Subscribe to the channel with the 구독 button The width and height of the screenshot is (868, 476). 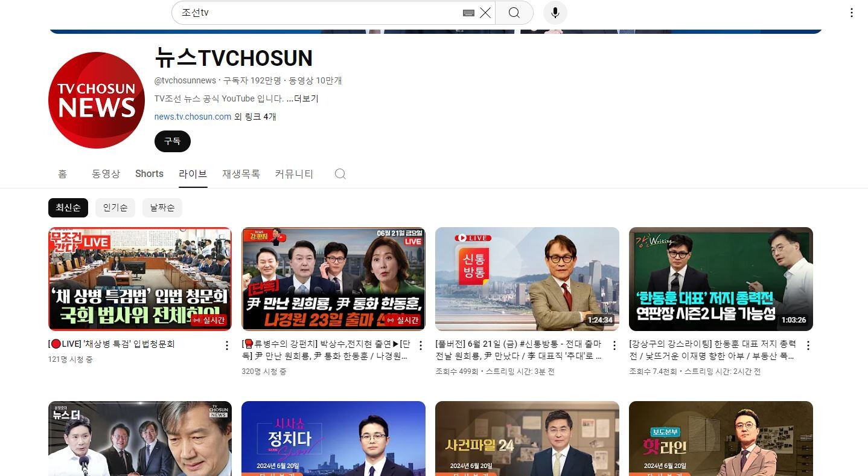(173, 141)
